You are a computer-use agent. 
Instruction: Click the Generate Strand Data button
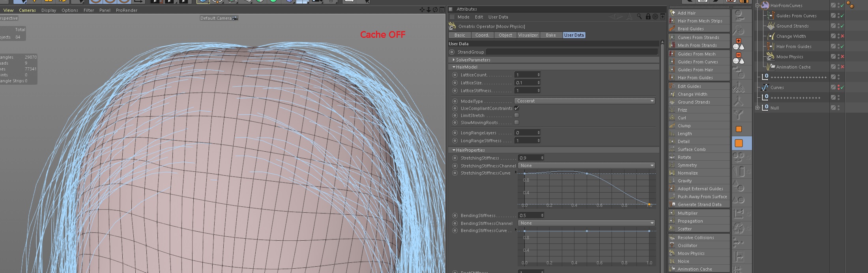click(699, 204)
